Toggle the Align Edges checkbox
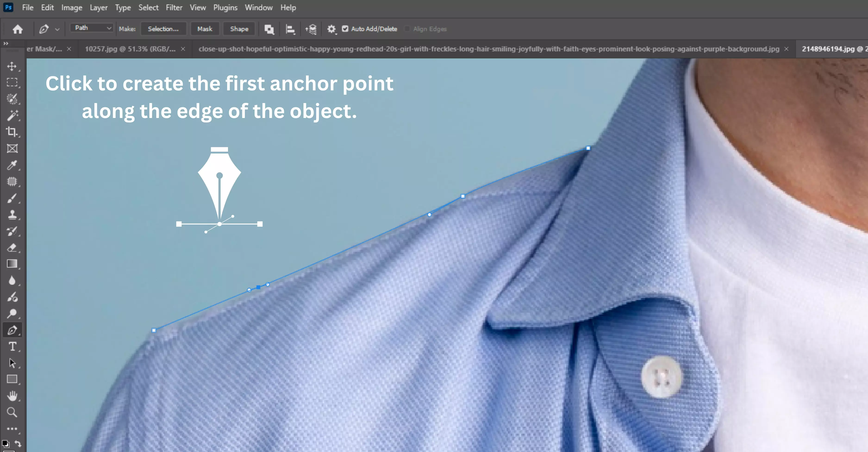 click(x=407, y=29)
